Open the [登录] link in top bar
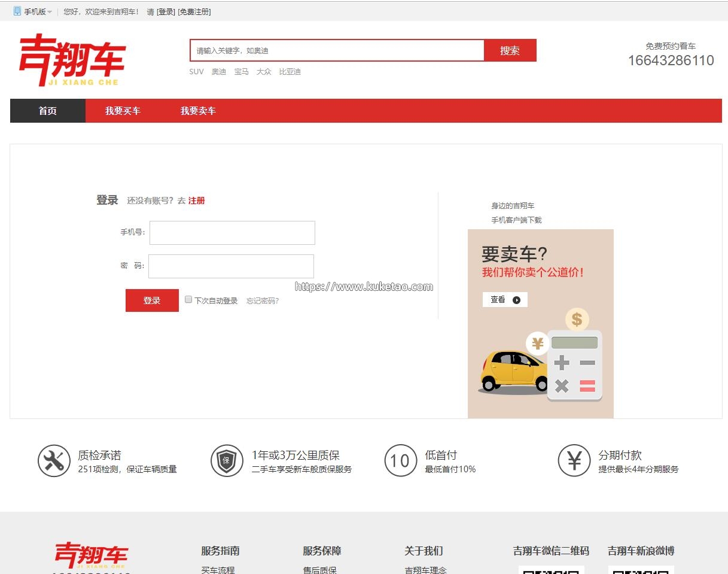Image resolution: width=728 pixels, height=574 pixels. (166, 12)
